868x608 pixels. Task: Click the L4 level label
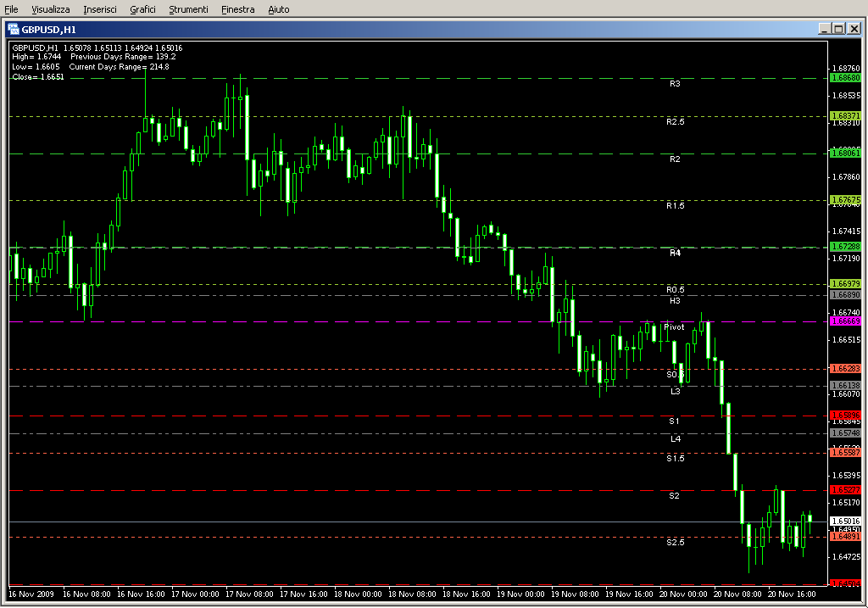pyautogui.click(x=676, y=438)
